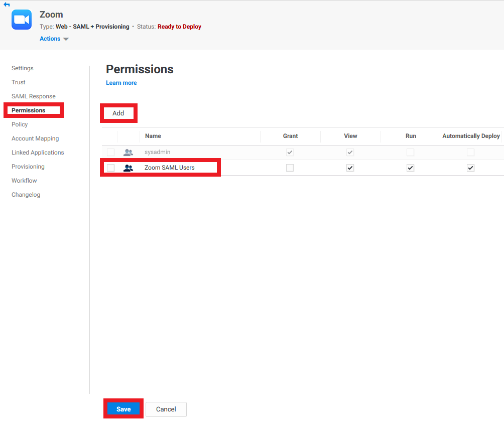Click the Add button
The width and height of the screenshot is (504, 427).
tap(118, 113)
